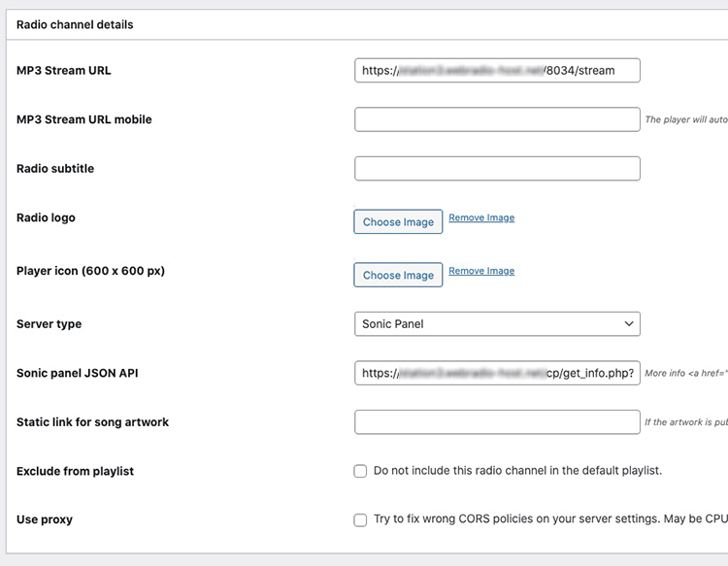Remove the Player icon image
The height and width of the screenshot is (566, 728).
pyautogui.click(x=481, y=271)
